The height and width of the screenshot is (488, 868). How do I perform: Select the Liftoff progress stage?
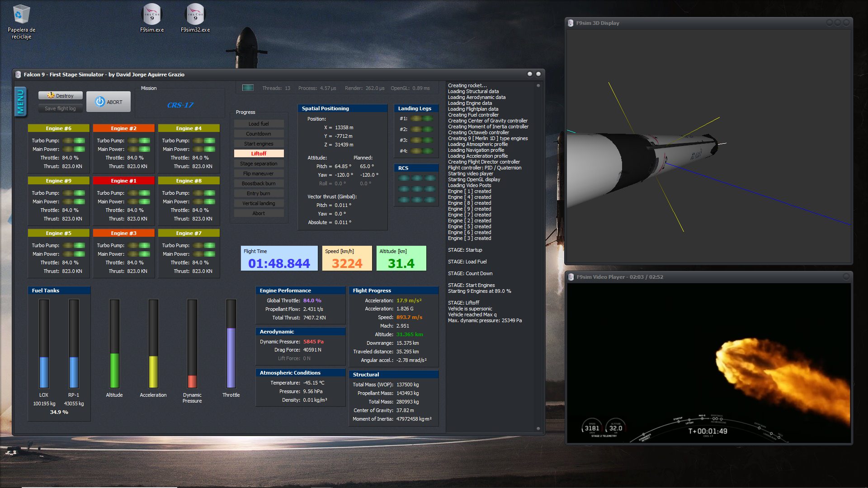click(x=259, y=154)
